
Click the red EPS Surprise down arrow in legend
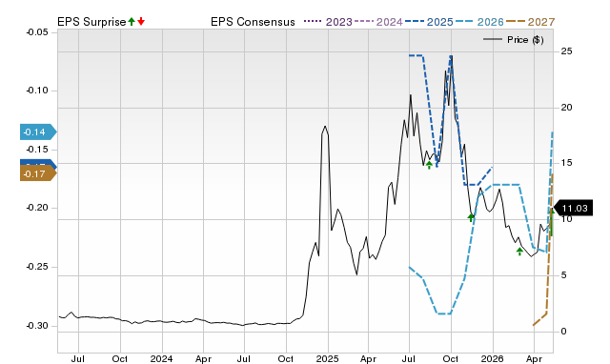[x=141, y=22]
